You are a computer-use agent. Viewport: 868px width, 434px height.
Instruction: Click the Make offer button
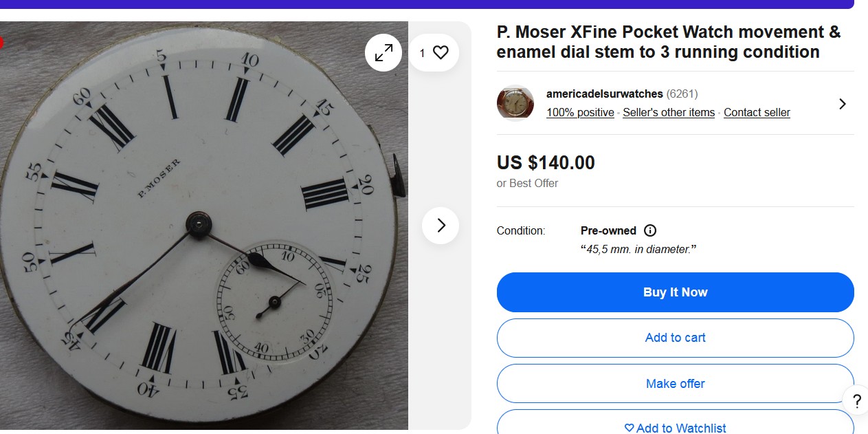pos(676,384)
